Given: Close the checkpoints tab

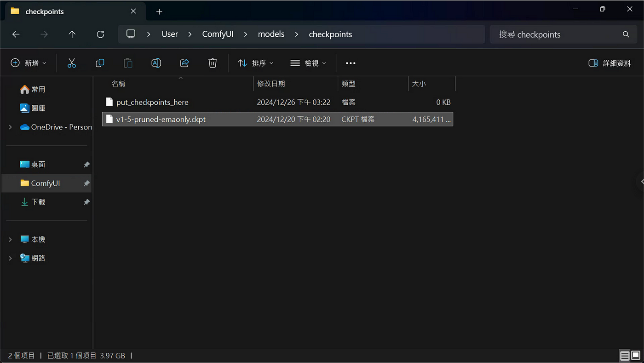Looking at the screenshot, I should (133, 11).
